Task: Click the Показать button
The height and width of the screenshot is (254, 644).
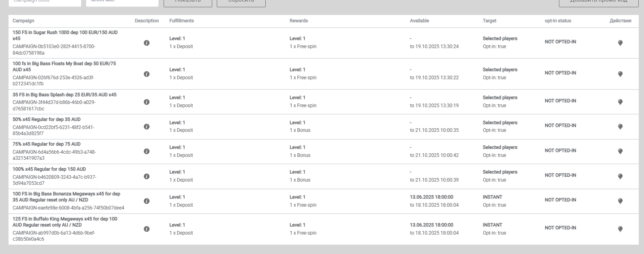Action: (x=188, y=2)
